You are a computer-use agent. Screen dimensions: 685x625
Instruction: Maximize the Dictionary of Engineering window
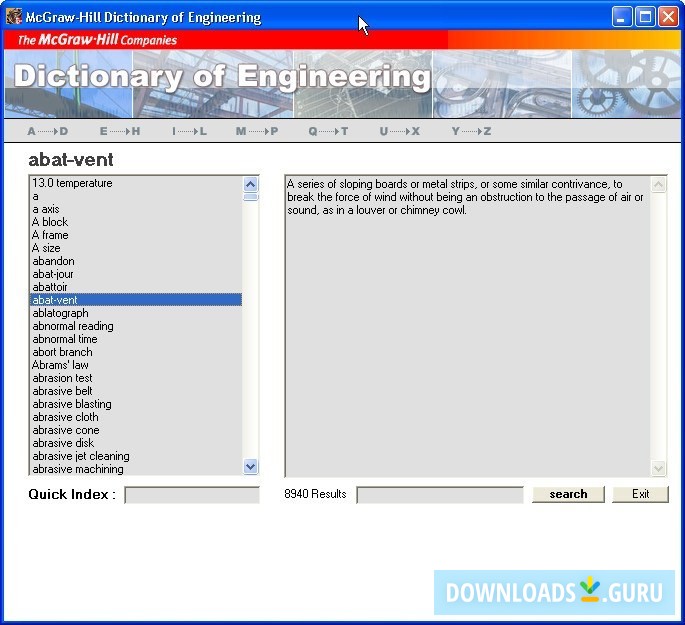pos(645,17)
